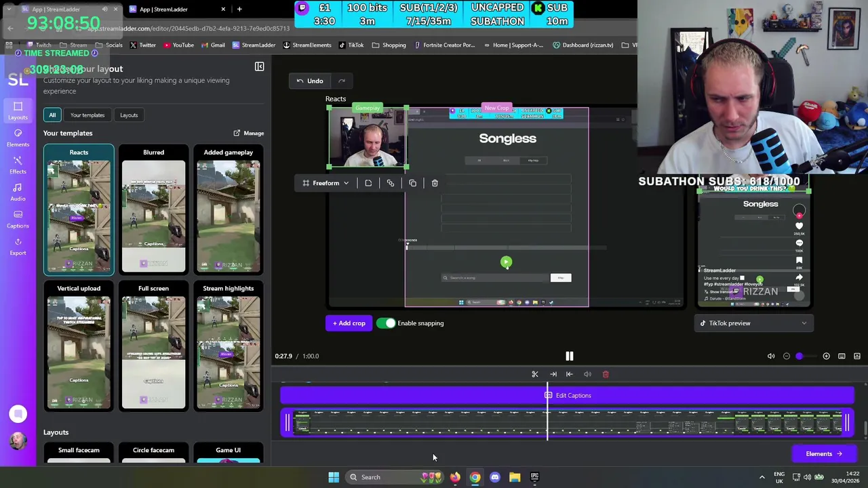Open the Effects section in the sidebar
This screenshot has height=488, width=868.
coord(18,165)
